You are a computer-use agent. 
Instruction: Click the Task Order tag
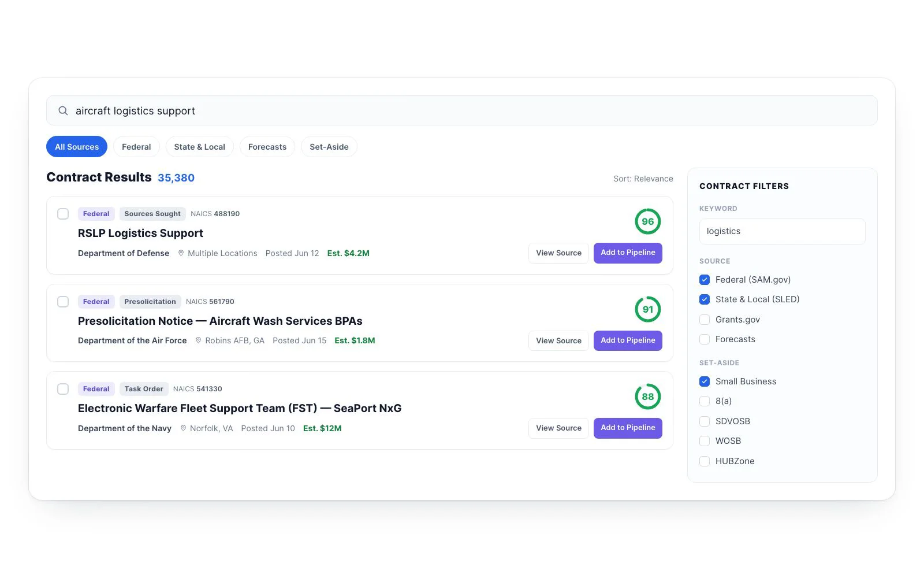tap(144, 389)
